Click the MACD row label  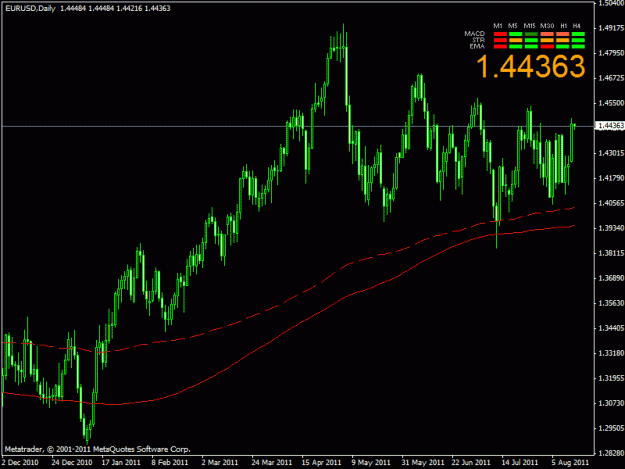point(475,34)
